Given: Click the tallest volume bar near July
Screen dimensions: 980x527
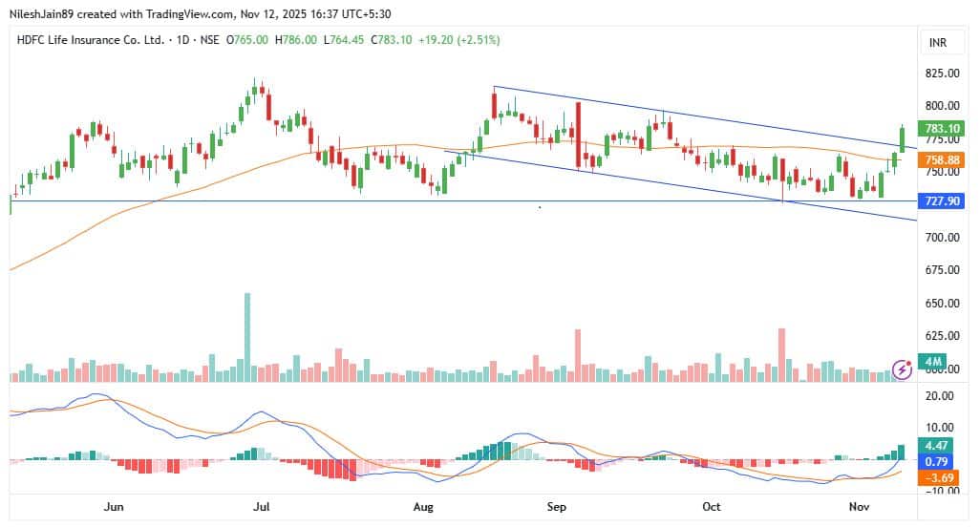Looking at the screenshot, I should tap(247, 336).
